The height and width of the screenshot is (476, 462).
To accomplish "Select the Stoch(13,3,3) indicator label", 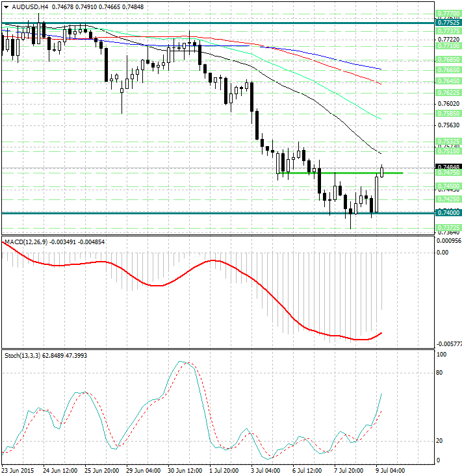I will point(21,355).
